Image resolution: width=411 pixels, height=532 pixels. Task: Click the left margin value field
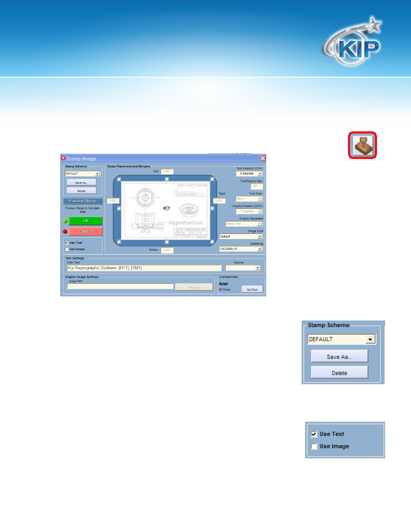click(x=112, y=201)
